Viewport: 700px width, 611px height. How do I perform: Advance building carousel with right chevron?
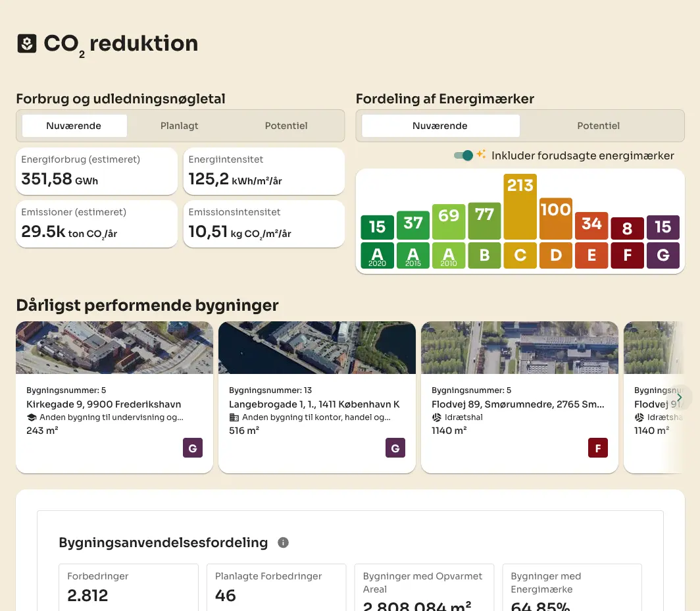(680, 397)
